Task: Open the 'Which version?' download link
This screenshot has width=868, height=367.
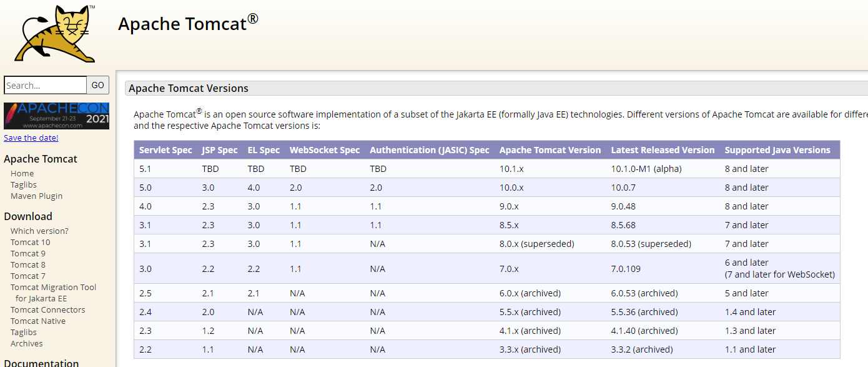Action: pyautogui.click(x=39, y=231)
